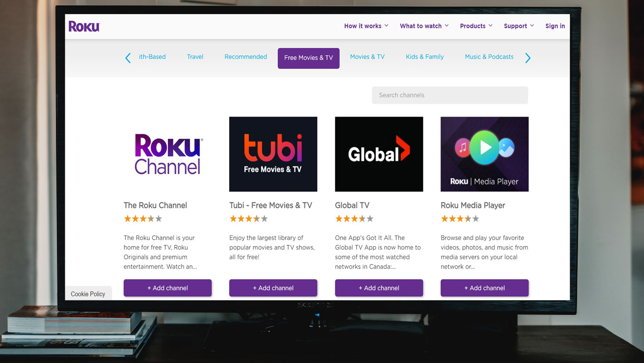Switch to the Recommended category
644x363 pixels.
click(246, 57)
